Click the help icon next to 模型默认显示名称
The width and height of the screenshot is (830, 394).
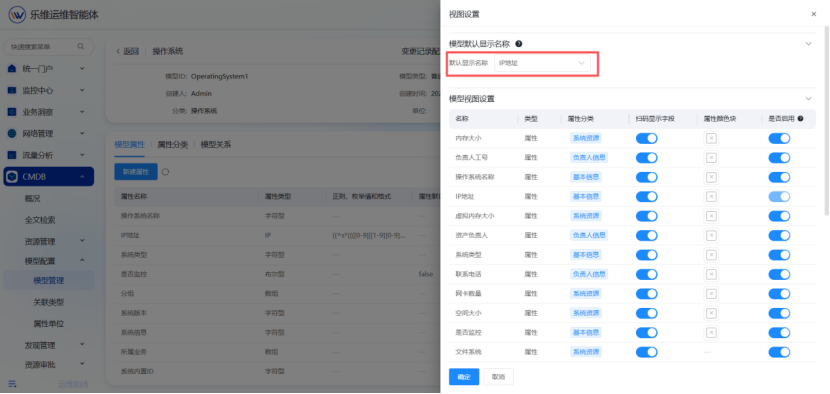519,43
